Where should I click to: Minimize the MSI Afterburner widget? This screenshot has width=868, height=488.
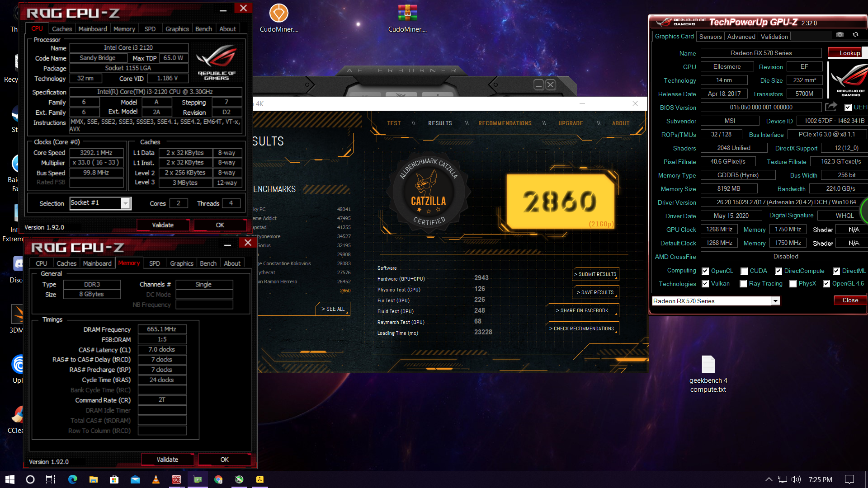point(538,84)
